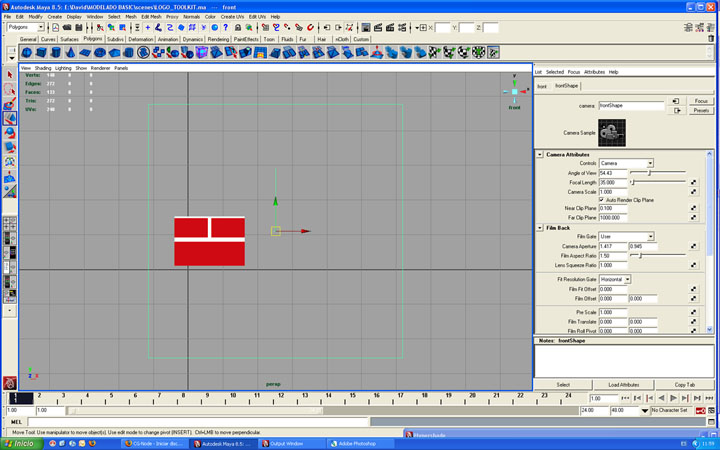Collapse the Film Back section

540,228
